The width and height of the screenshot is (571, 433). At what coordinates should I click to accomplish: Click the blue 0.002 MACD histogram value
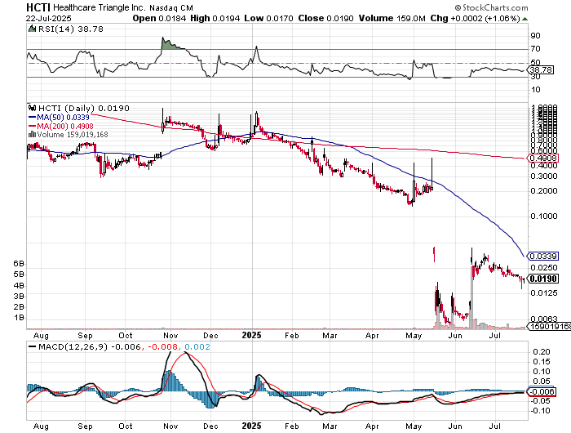click(197, 347)
